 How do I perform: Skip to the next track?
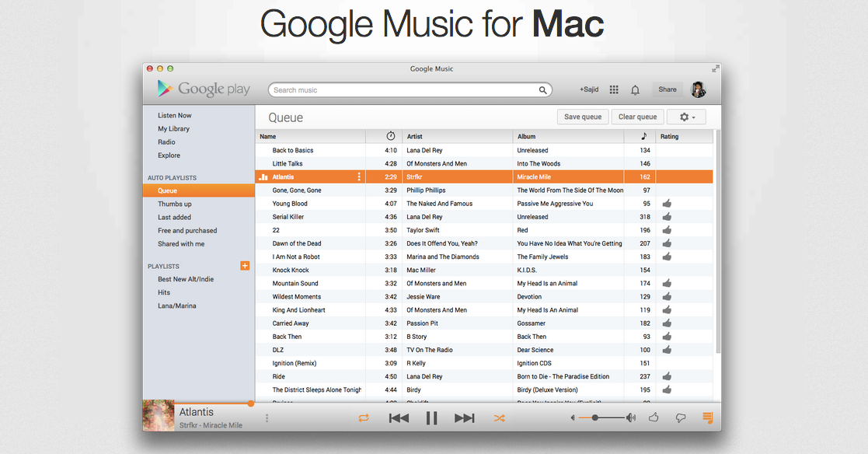(464, 418)
